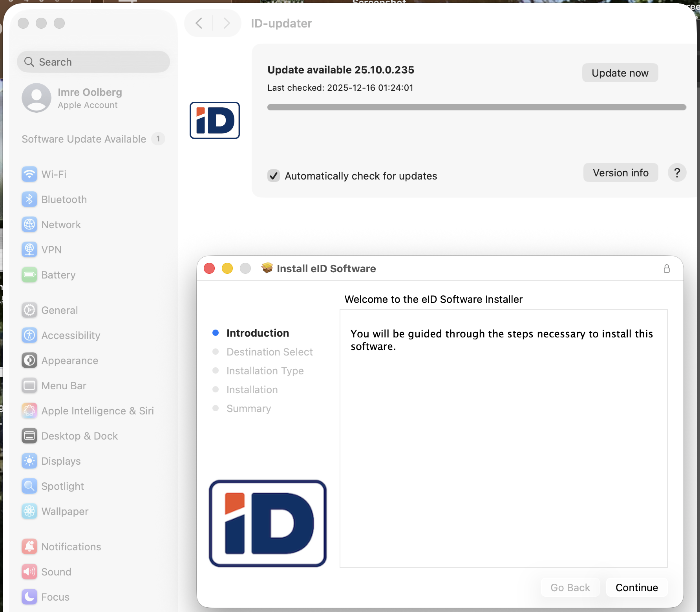Image resolution: width=700 pixels, height=612 pixels.
Task: Toggle Automatically check for updates checkbox
Action: (x=274, y=176)
